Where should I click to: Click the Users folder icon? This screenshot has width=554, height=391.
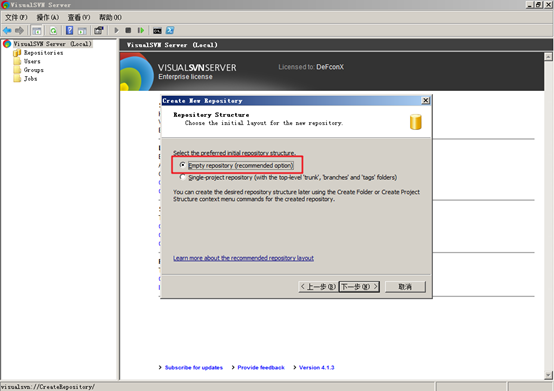tap(17, 61)
